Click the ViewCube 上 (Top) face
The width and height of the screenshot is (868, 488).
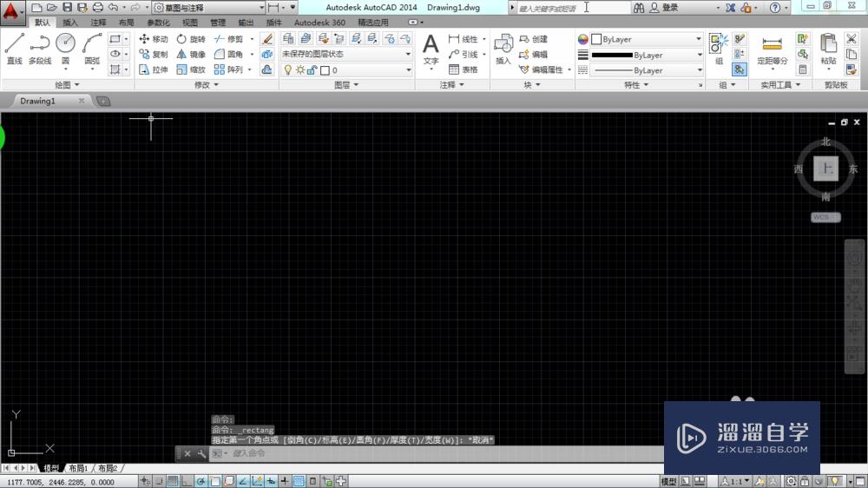(x=825, y=168)
